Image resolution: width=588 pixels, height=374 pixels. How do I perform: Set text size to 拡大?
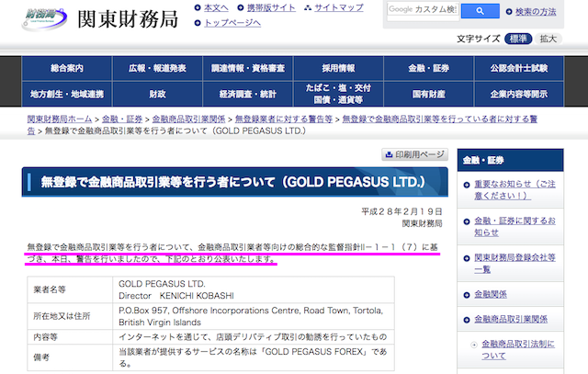548,39
